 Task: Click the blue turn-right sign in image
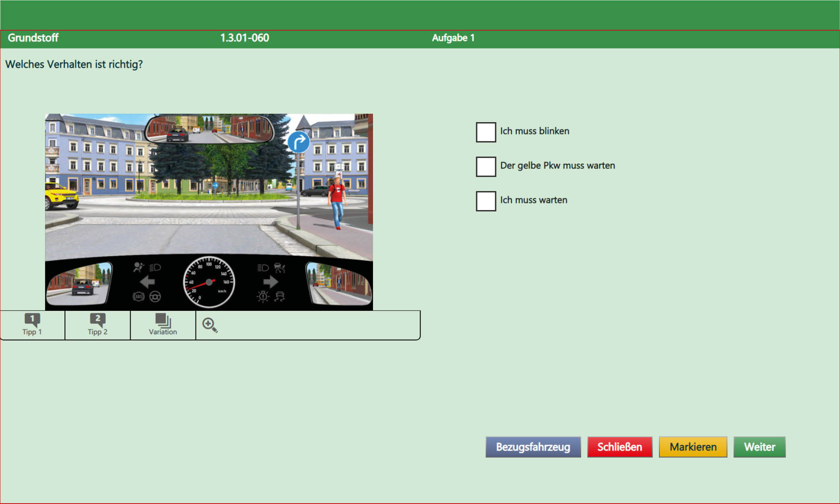click(x=298, y=142)
